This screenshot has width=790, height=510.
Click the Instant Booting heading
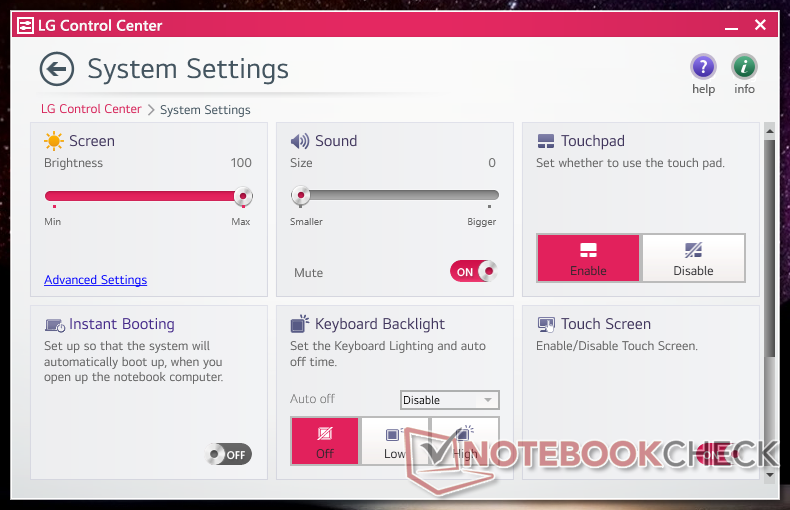tap(122, 324)
